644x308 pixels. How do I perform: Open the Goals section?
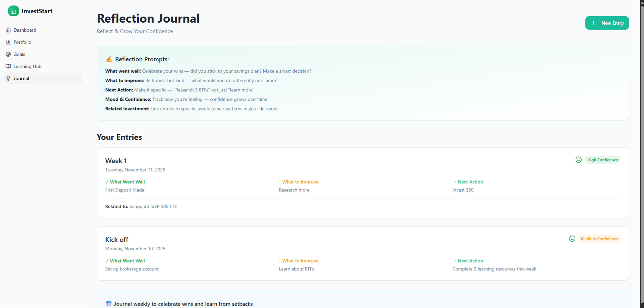[43, 54]
